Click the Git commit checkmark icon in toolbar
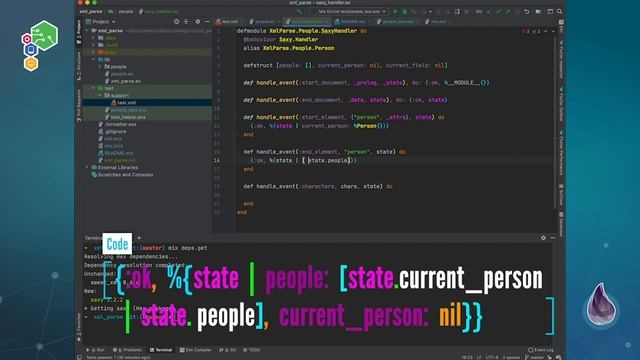 498,12
